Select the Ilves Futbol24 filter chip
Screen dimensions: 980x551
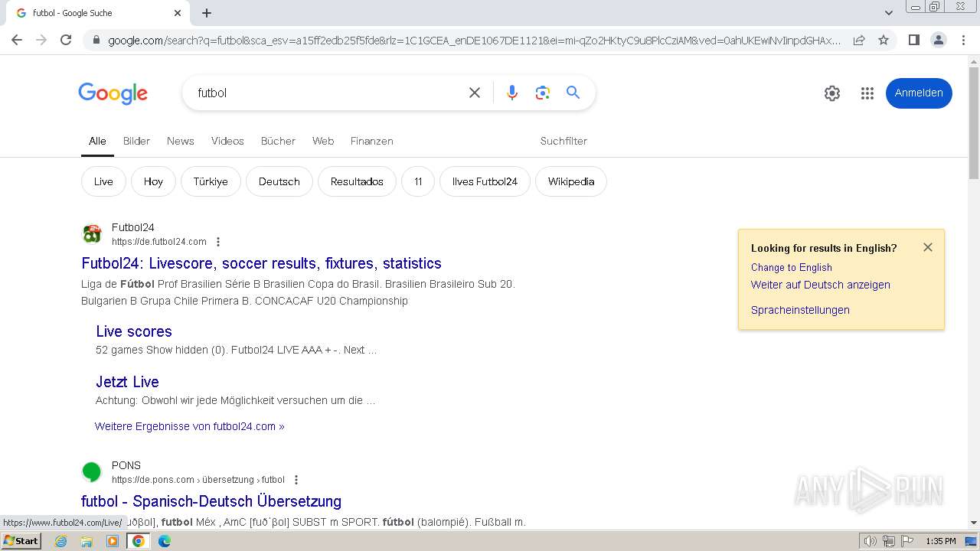click(485, 181)
